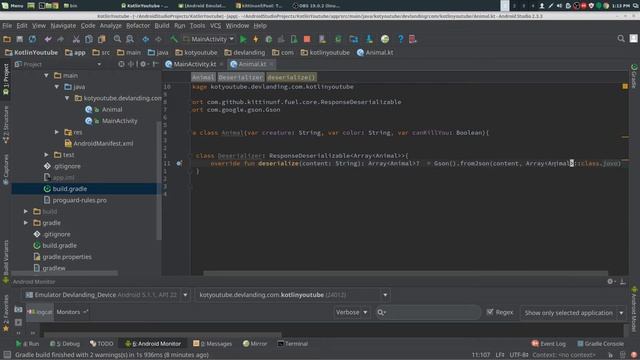
Task: Click the Android Monitor settings gear icon
Action: (610, 282)
